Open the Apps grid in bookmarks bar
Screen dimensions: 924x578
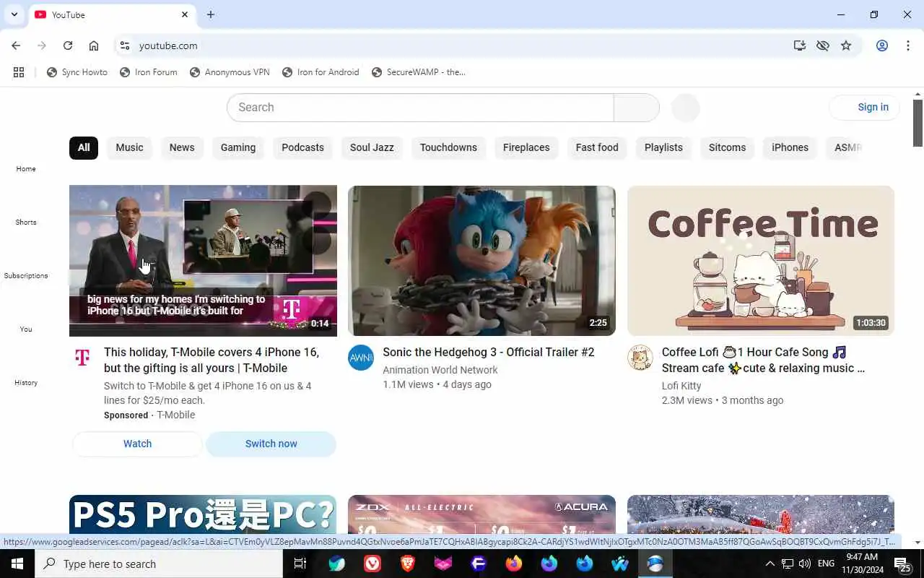tap(19, 72)
